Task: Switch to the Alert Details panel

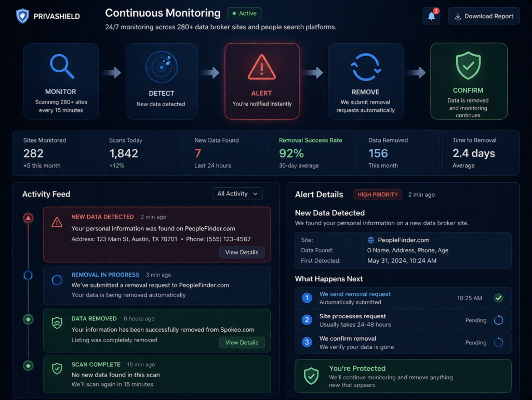Action: point(318,194)
